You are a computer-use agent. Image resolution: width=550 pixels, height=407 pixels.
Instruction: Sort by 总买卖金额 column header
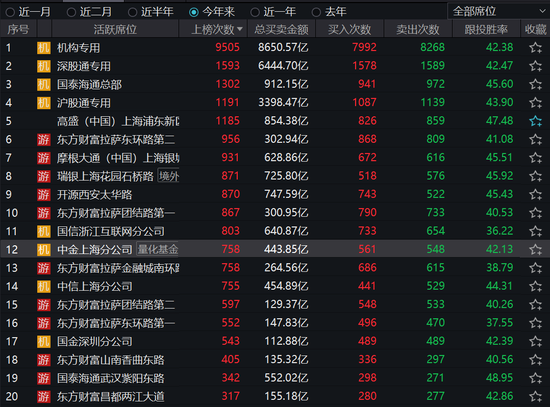[281, 29]
